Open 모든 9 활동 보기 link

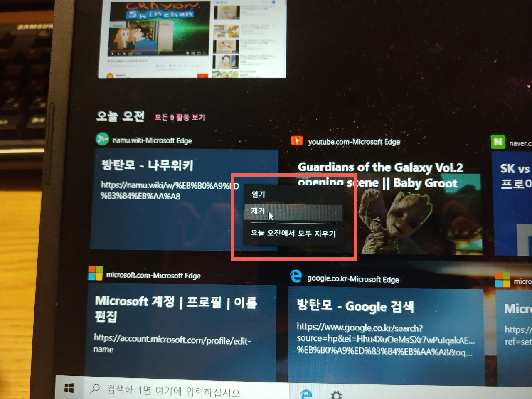click(x=180, y=117)
